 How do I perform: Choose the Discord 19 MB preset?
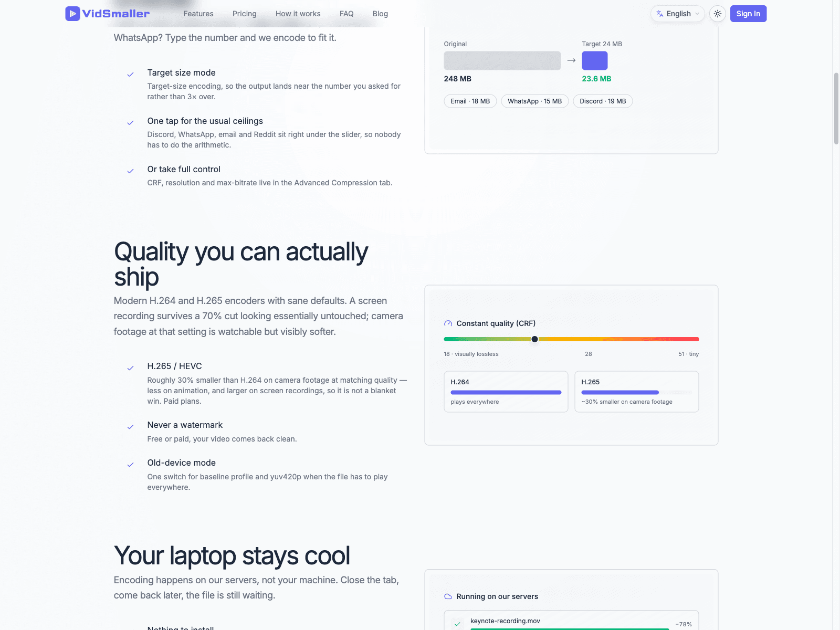pyautogui.click(x=603, y=101)
